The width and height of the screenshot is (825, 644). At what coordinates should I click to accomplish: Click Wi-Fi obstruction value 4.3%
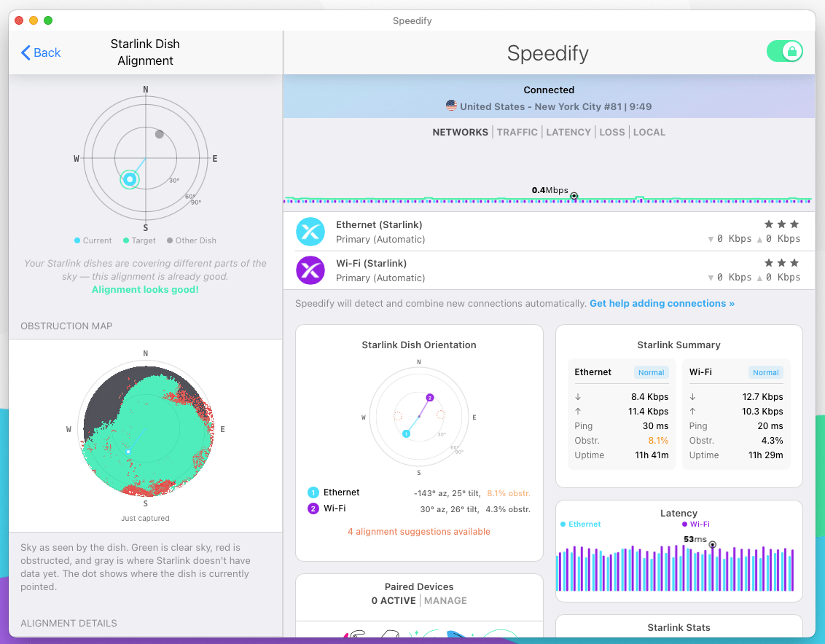(x=773, y=440)
